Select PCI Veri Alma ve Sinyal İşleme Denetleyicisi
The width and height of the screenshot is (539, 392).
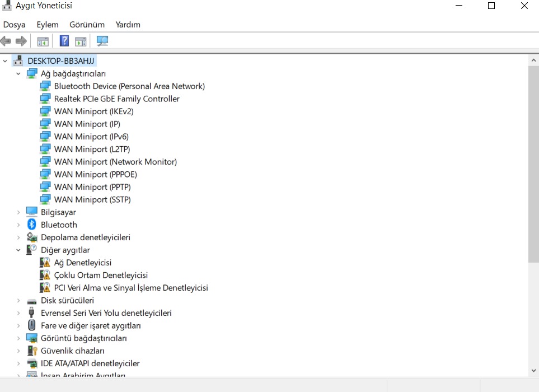click(x=130, y=288)
